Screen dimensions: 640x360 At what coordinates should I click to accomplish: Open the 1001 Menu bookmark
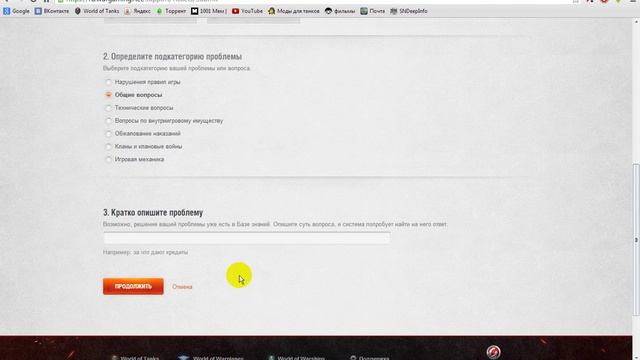tap(209, 11)
